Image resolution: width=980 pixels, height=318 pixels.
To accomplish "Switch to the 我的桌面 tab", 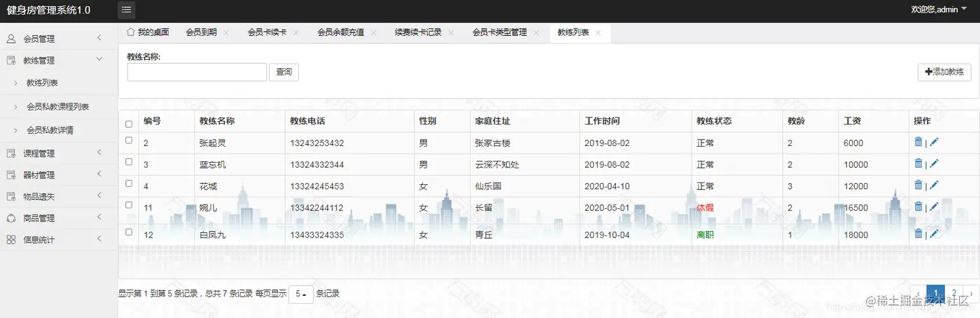I will (148, 32).
